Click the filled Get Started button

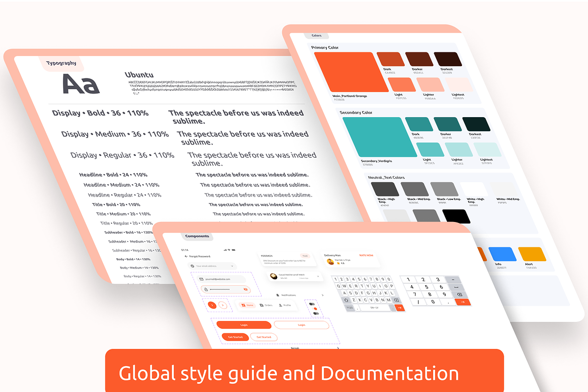(x=235, y=337)
